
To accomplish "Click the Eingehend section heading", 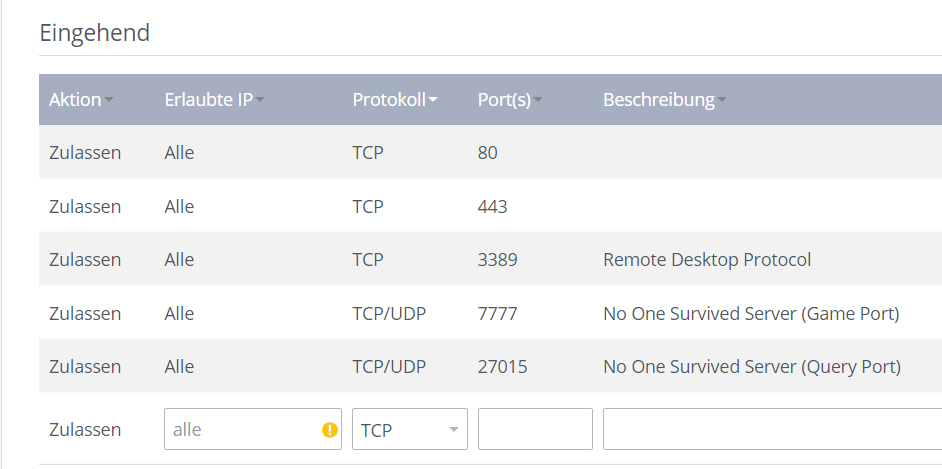I will point(94,32).
